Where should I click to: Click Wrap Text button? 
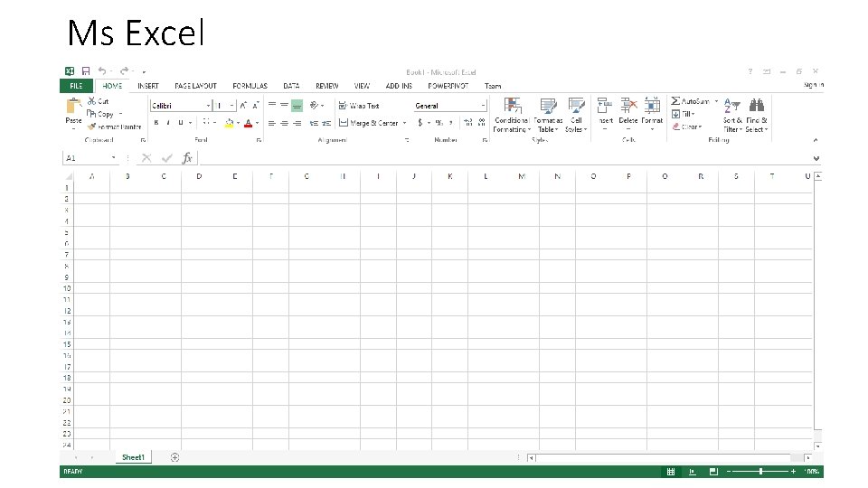click(359, 105)
